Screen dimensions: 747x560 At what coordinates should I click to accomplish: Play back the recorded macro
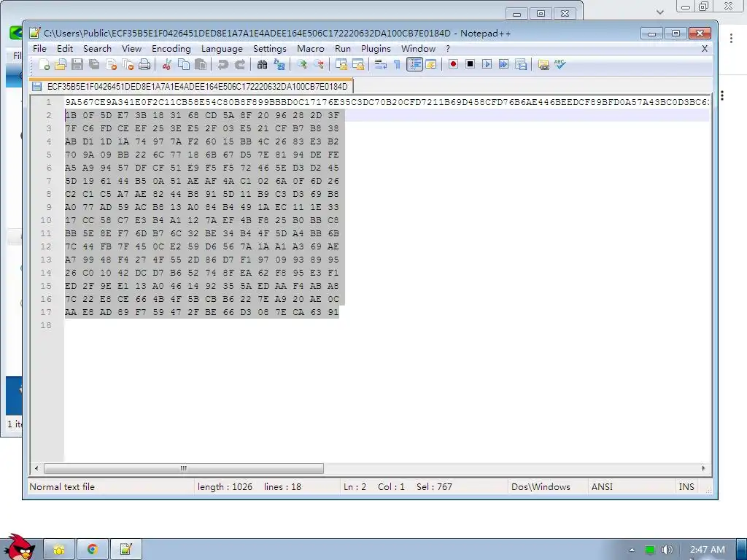point(487,64)
